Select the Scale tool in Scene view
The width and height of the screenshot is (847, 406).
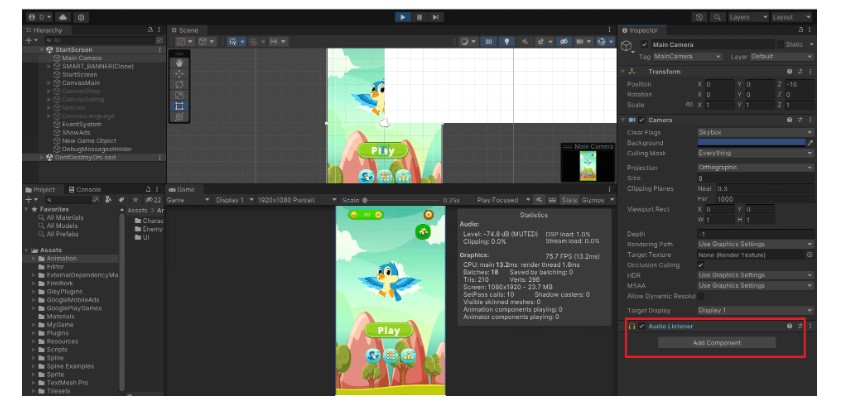tap(179, 95)
